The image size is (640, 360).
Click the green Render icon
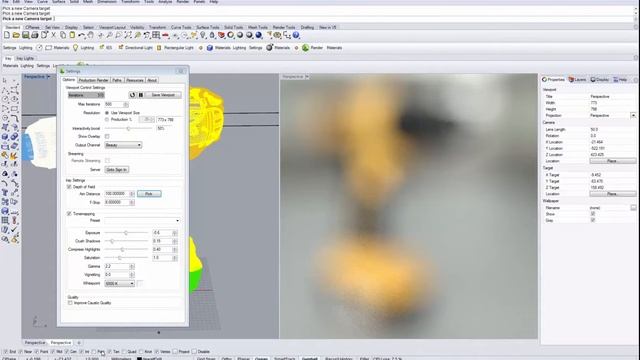(305, 48)
